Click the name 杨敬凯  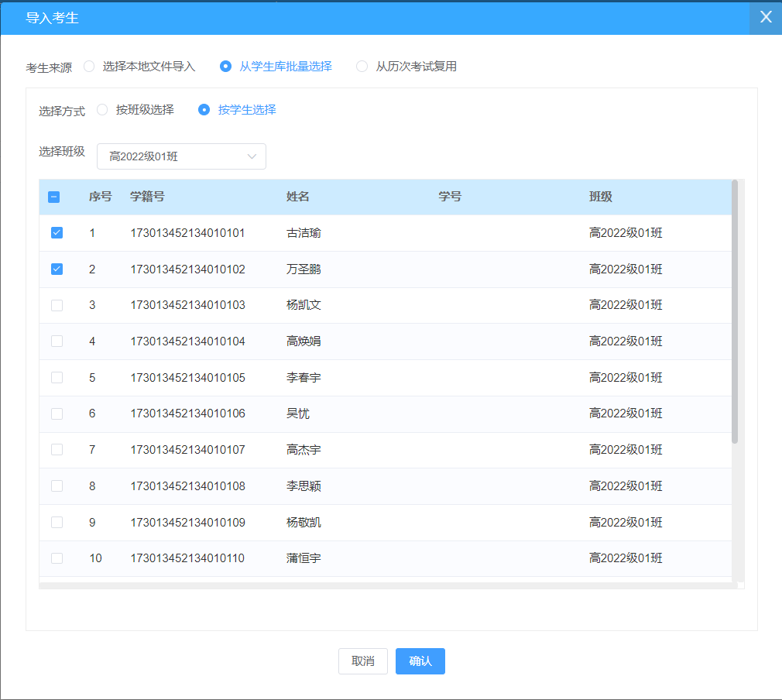coord(304,523)
